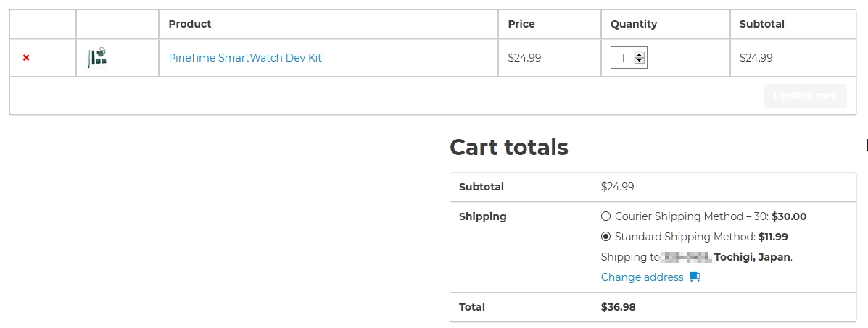Click the Quantity column header
The height and width of the screenshot is (328, 868).
tap(634, 24)
